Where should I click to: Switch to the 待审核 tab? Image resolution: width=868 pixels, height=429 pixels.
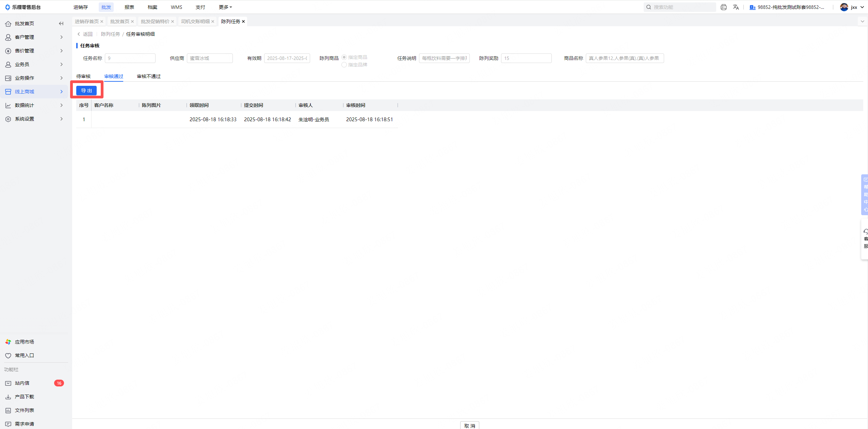pos(83,76)
